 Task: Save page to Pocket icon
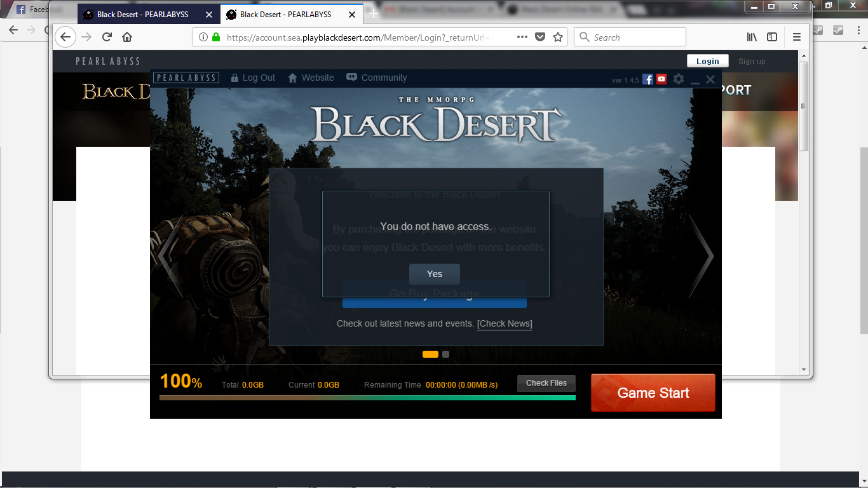pos(540,37)
